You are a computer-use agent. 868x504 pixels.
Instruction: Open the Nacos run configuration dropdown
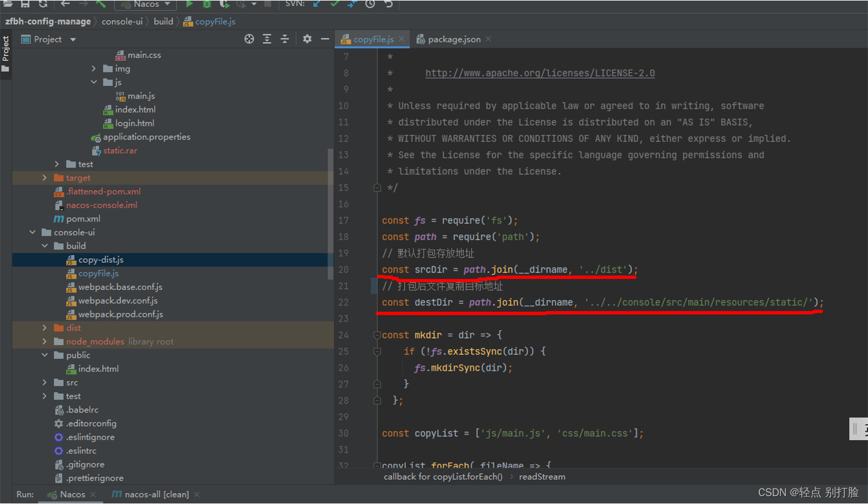(146, 4)
